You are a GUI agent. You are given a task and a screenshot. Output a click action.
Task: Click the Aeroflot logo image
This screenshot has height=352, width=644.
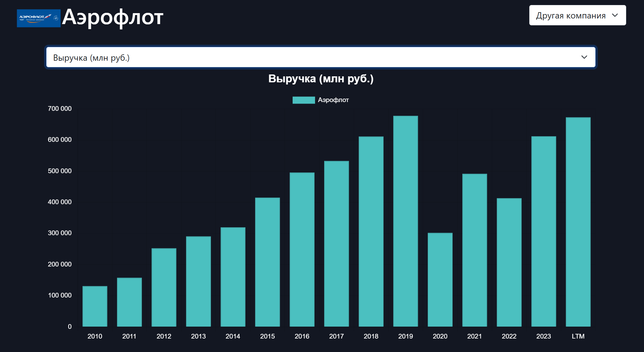(x=39, y=18)
